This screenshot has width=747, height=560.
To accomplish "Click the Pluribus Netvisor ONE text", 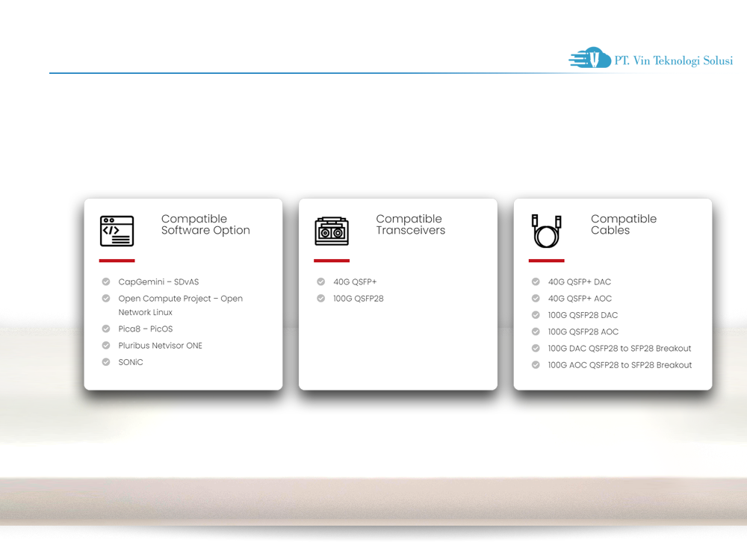I will point(161,346).
